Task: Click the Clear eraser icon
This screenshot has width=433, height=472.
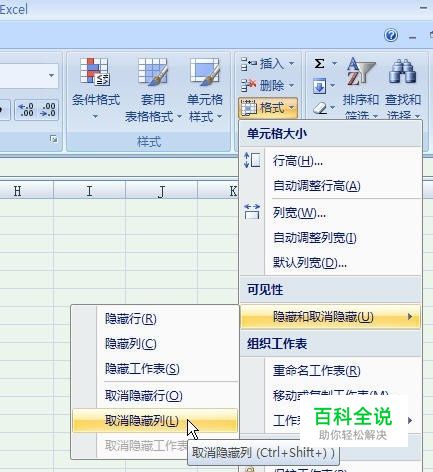Action: pyautogui.click(x=320, y=108)
